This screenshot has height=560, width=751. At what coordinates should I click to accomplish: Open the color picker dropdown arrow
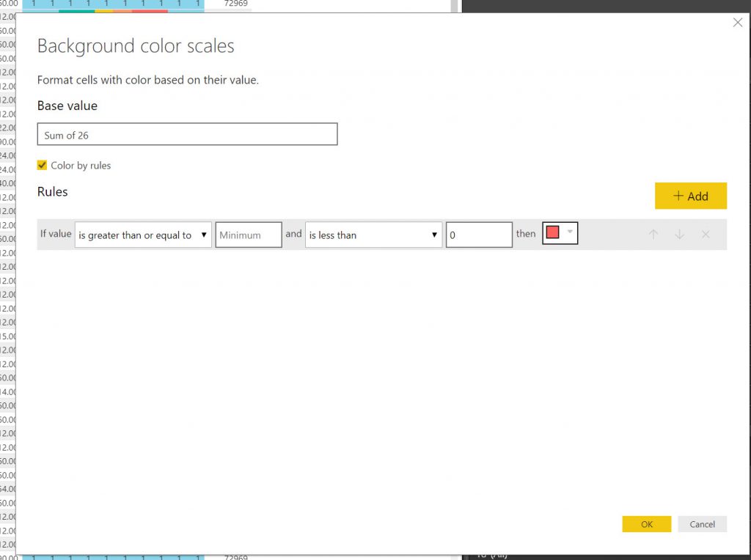[570, 232]
